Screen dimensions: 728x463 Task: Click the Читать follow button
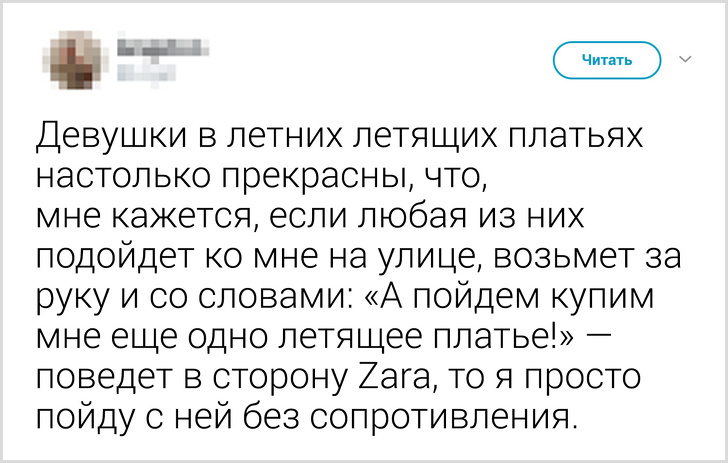pyautogui.click(x=607, y=61)
